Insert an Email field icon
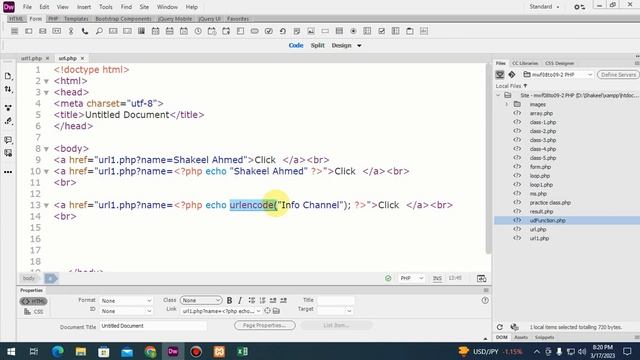640x360 pixels. pos(42,31)
